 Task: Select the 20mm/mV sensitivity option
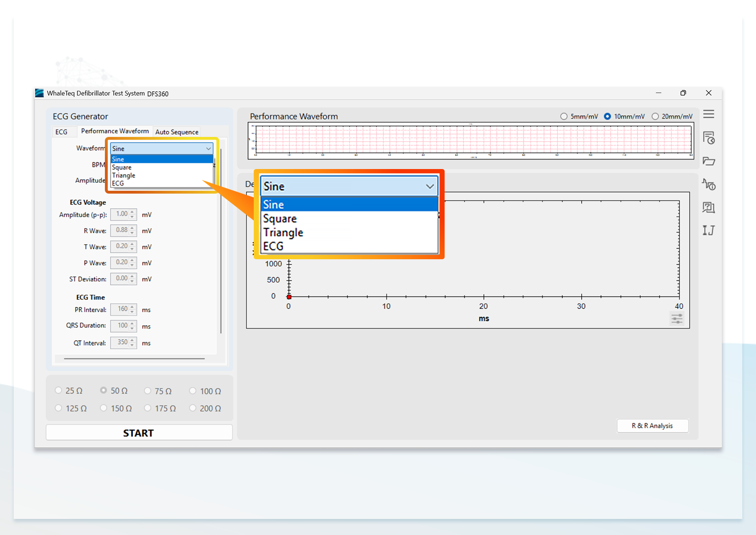click(x=672, y=116)
